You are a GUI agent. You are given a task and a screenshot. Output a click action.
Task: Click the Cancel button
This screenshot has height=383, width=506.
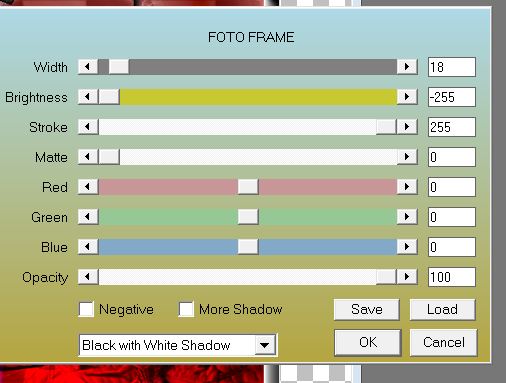tap(444, 343)
